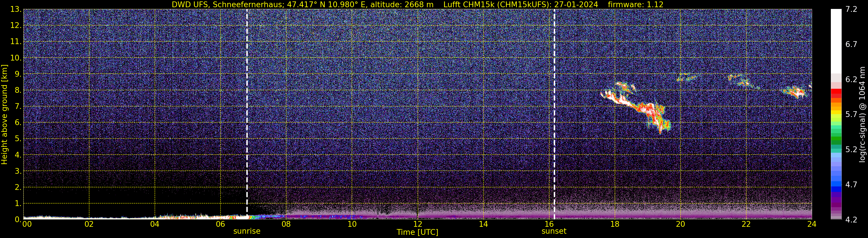Image resolution: width=868 pixels, height=238 pixels.
Task: Click the x-axis tick label '24'
Action: click(812, 224)
